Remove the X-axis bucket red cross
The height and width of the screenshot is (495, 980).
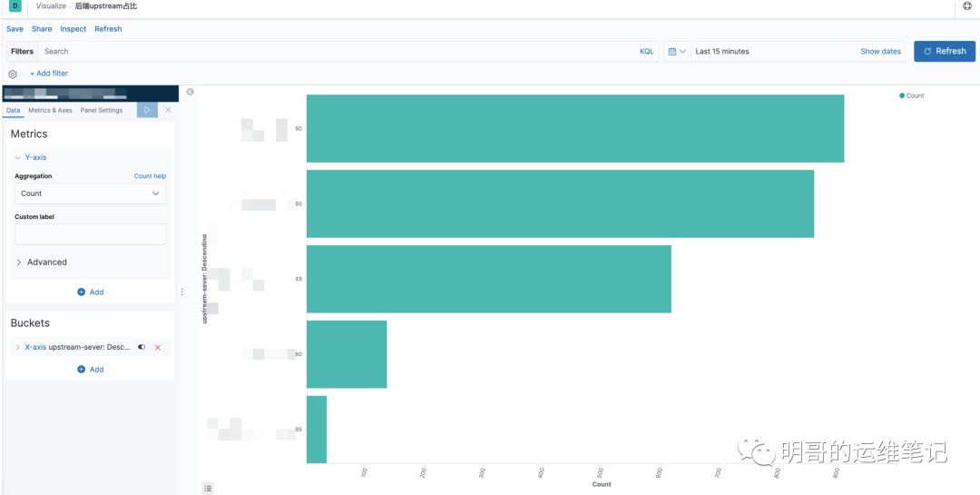click(x=158, y=347)
